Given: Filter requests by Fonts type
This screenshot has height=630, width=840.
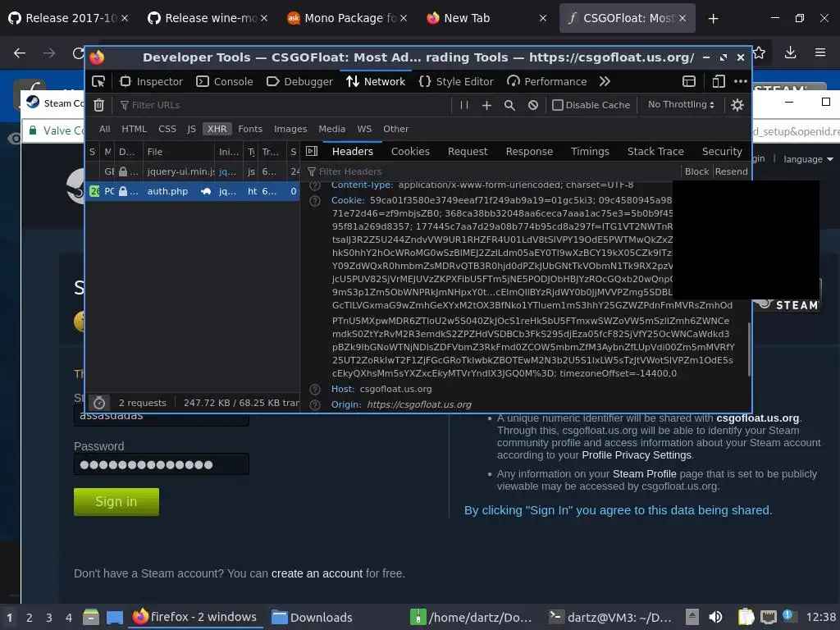Looking at the screenshot, I should [250, 129].
